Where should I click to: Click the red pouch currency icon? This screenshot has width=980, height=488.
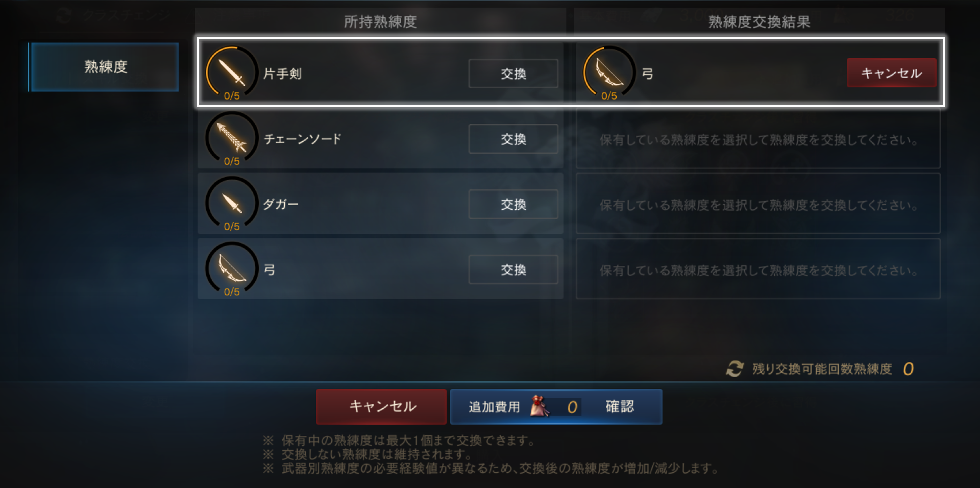pyautogui.click(x=539, y=406)
